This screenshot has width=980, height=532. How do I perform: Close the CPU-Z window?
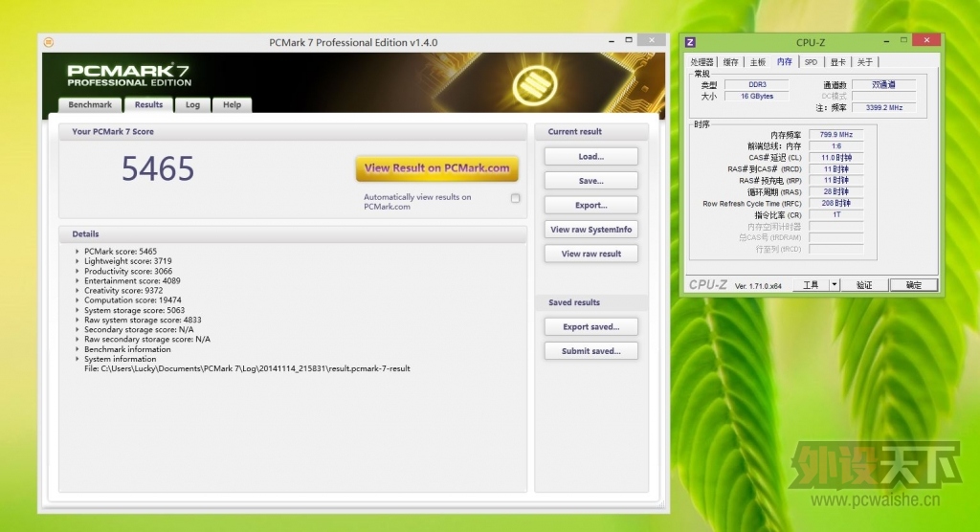click(926, 40)
